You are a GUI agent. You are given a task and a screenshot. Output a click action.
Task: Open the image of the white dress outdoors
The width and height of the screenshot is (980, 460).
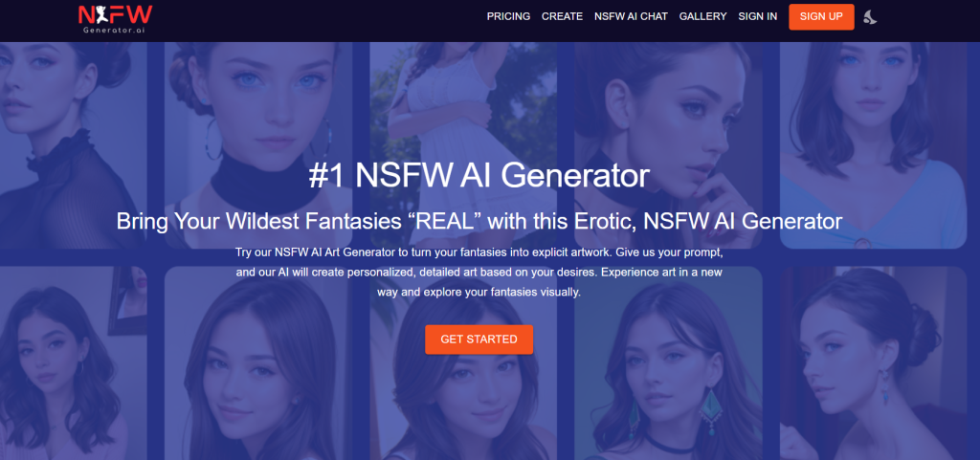[463, 145]
